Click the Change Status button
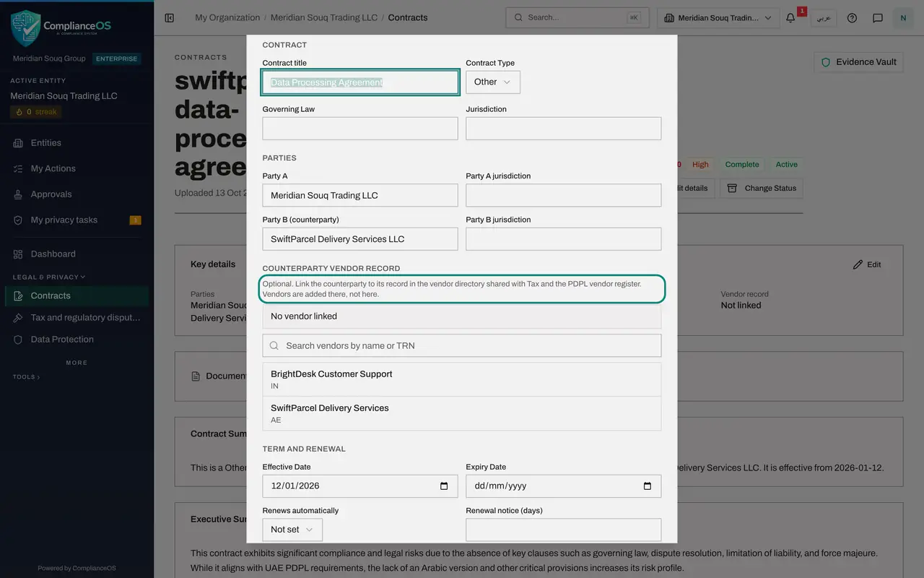The height and width of the screenshot is (578, 924). (762, 188)
